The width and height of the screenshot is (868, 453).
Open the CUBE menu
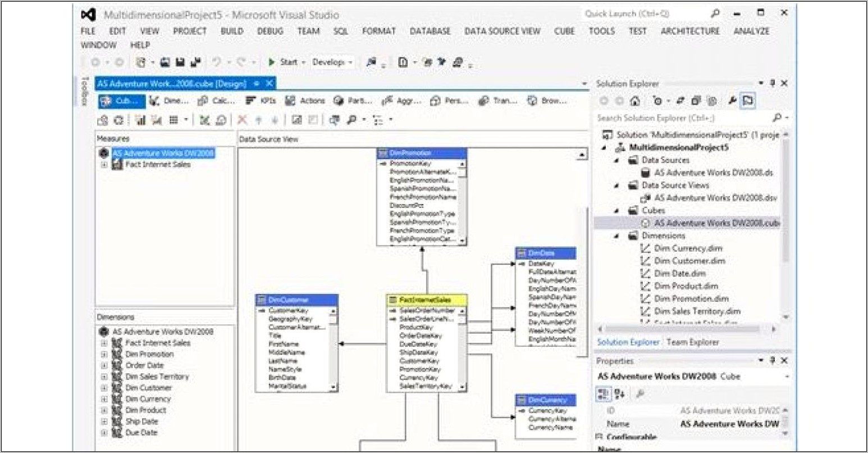564,31
